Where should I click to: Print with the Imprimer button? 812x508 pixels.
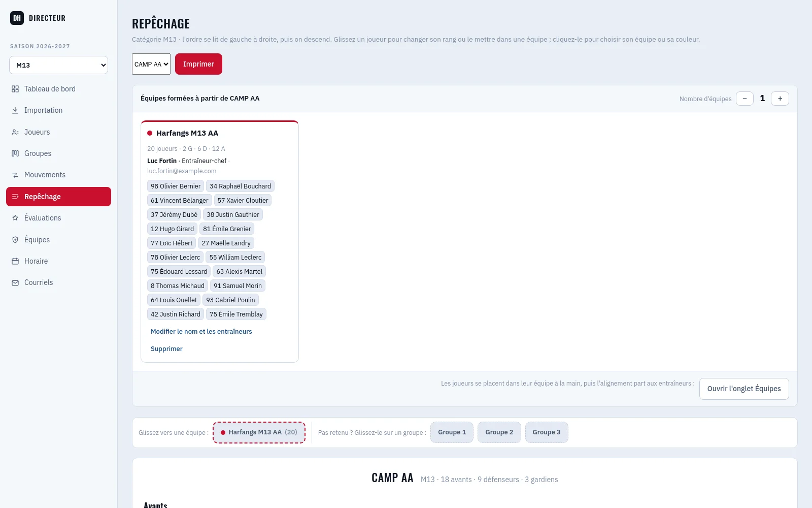tap(198, 64)
